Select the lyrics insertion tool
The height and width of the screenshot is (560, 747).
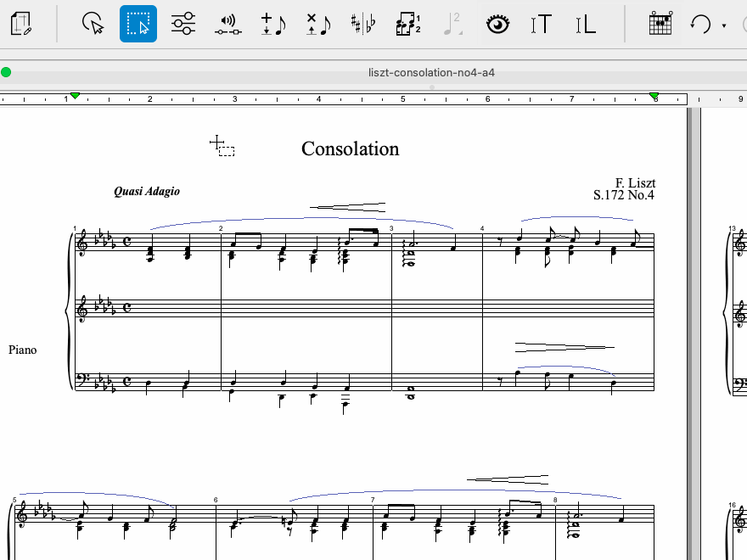point(586,24)
